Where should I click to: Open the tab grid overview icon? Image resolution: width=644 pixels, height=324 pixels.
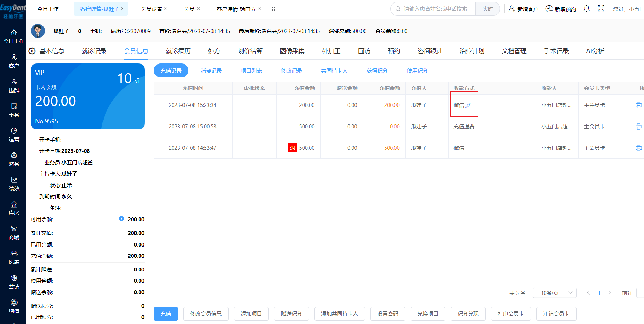point(273,9)
